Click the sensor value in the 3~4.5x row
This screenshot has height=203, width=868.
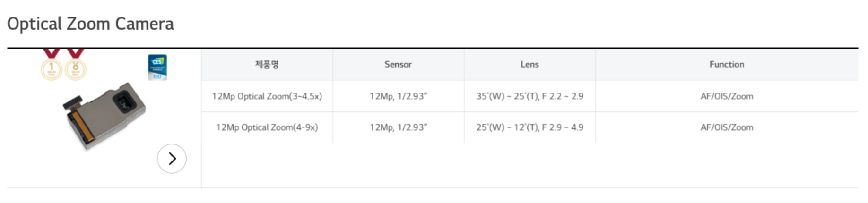click(x=398, y=96)
